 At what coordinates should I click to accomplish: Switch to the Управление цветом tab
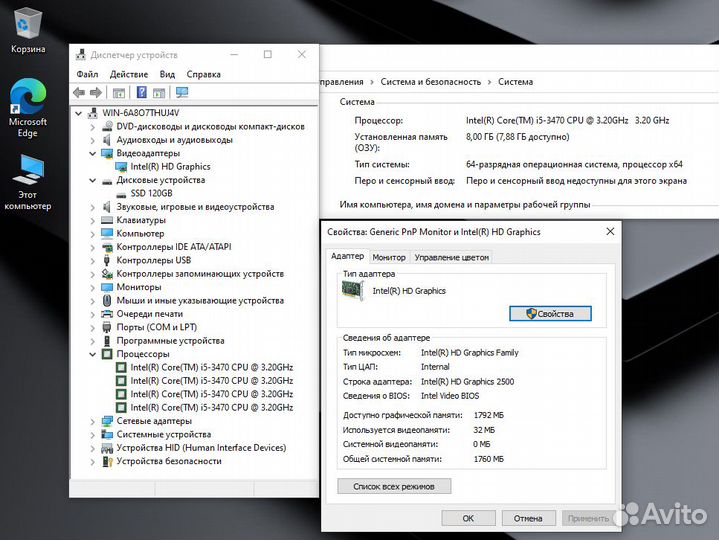[x=452, y=257]
